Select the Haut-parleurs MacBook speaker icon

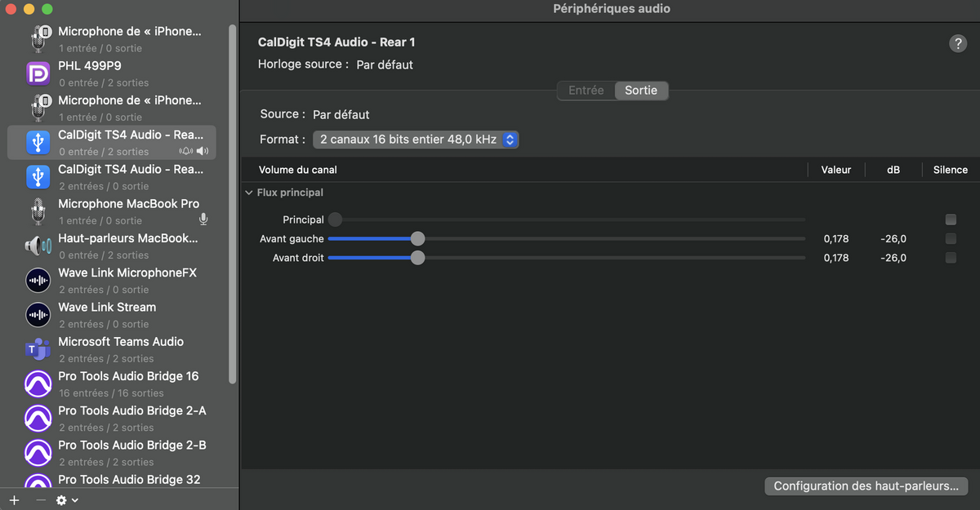[x=38, y=246]
